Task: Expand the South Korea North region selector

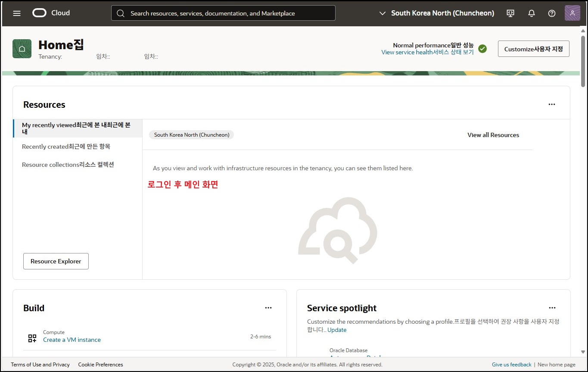Action: pos(436,13)
